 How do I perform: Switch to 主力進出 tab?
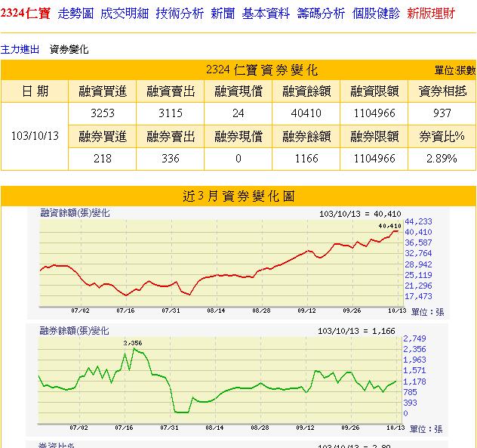(20, 49)
